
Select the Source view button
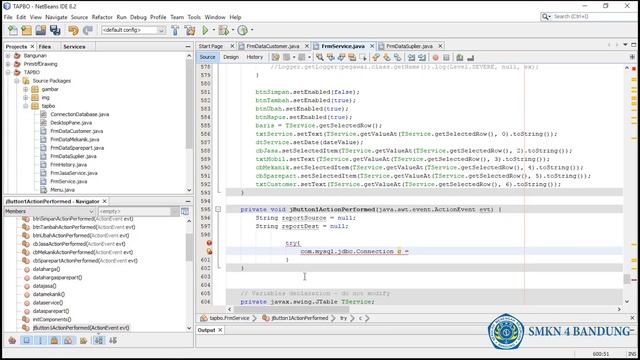[x=207, y=57]
